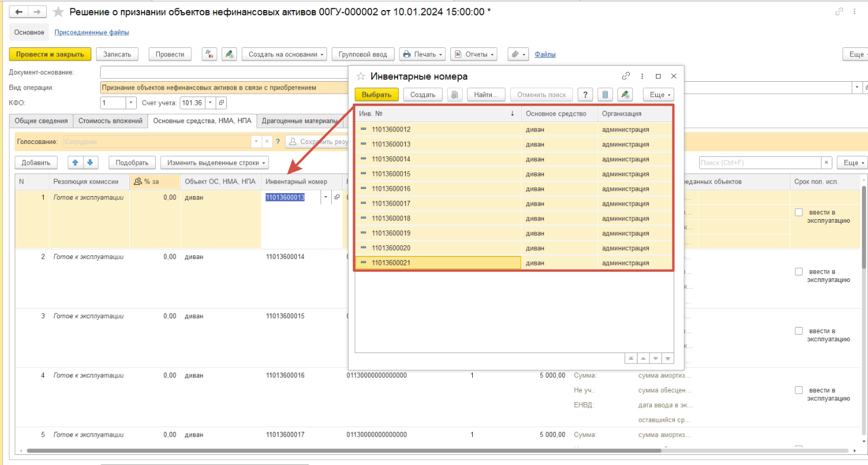Viewport: 868px width, 465px height.
Task: Open the Основное section
Action: coord(30,32)
